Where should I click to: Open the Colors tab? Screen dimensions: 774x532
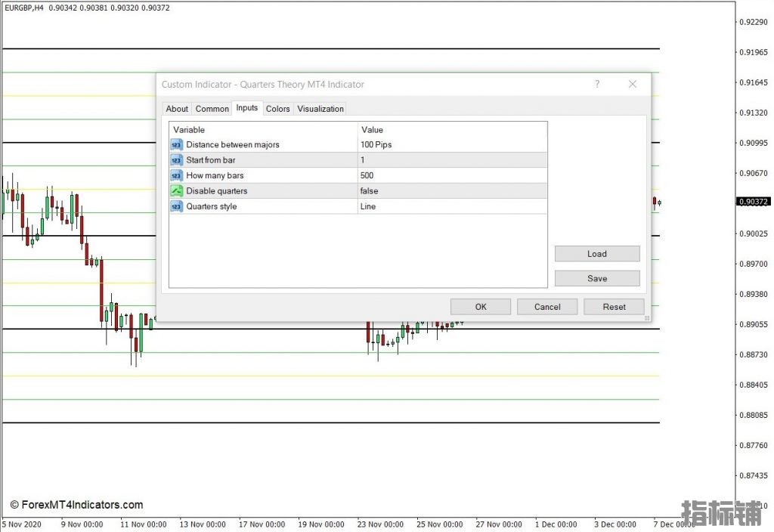coord(278,109)
